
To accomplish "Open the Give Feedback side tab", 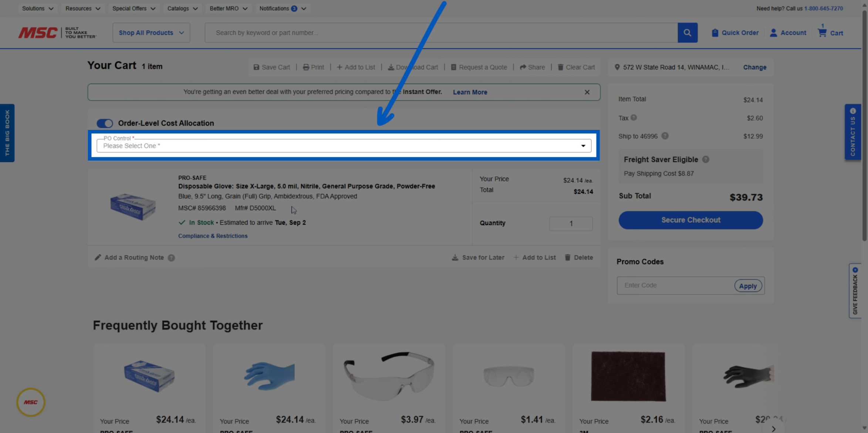I will point(855,291).
